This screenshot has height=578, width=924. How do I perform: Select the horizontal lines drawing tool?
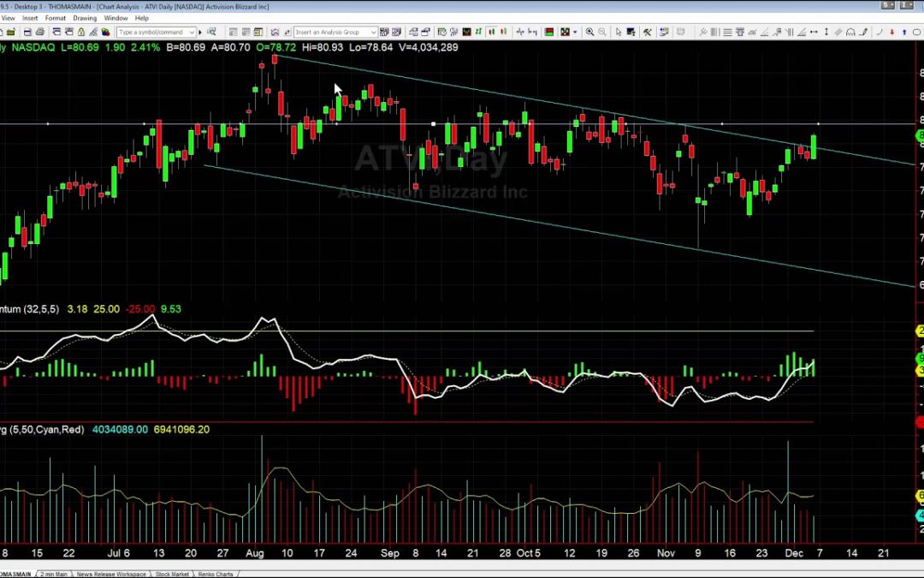click(x=727, y=33)
